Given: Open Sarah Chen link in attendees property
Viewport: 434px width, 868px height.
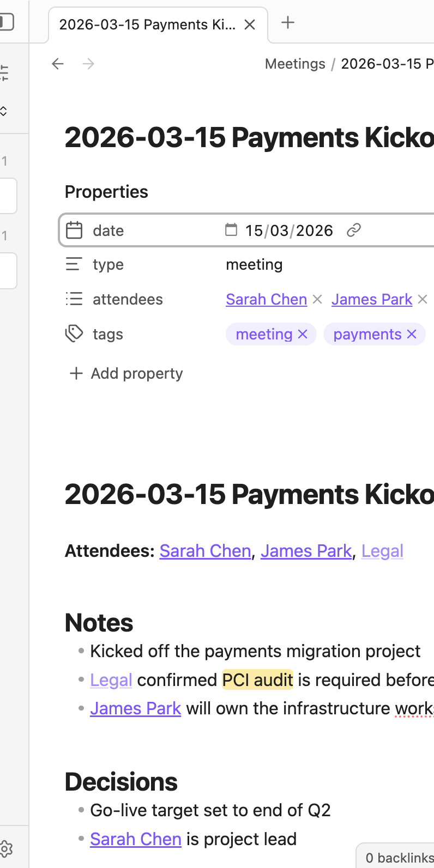Looking at the screenshot, I should point(267,299).
